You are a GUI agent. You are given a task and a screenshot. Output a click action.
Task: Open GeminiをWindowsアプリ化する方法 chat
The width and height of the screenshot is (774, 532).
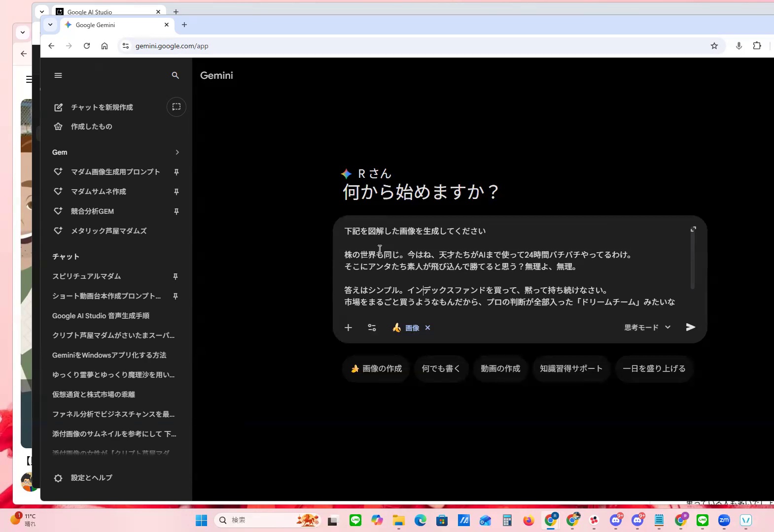109,355
